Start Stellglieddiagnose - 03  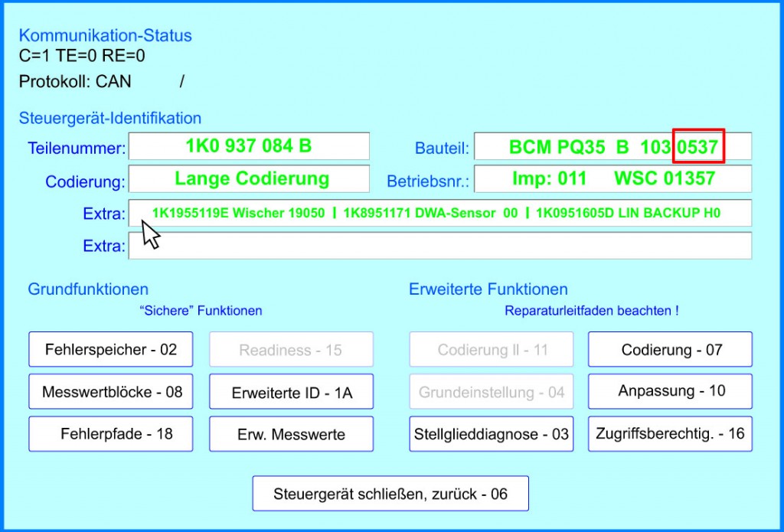coord(492,434)
